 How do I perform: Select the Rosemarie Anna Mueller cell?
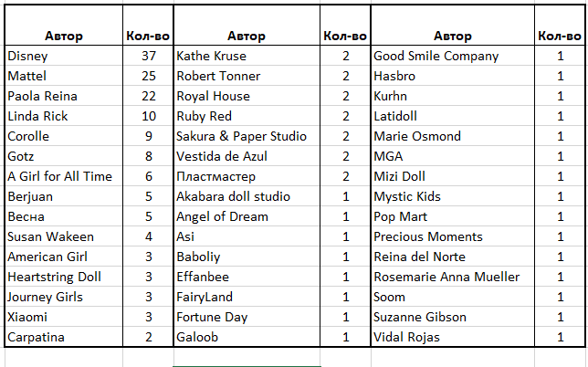pos(453,277)
